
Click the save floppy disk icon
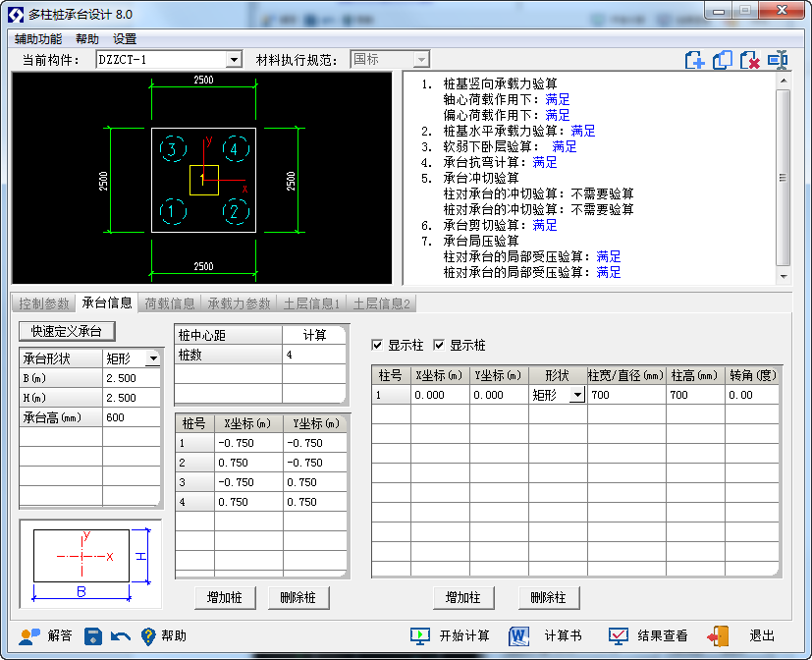(93, 636)
